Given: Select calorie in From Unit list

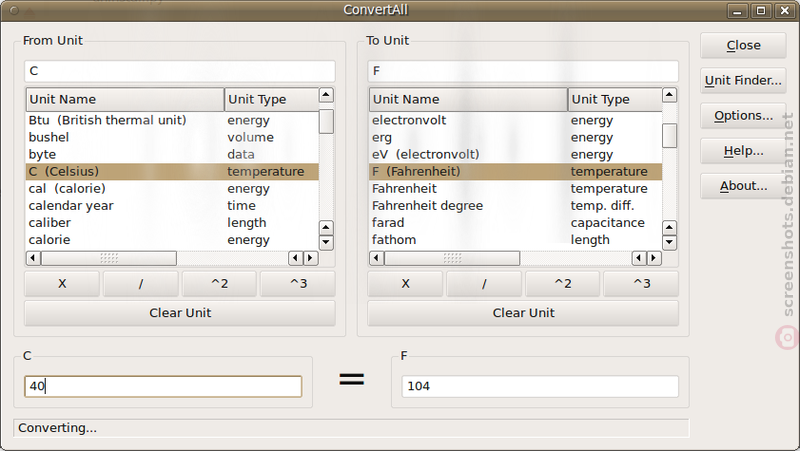Looking at the screenshot, I should pos(172,240).
